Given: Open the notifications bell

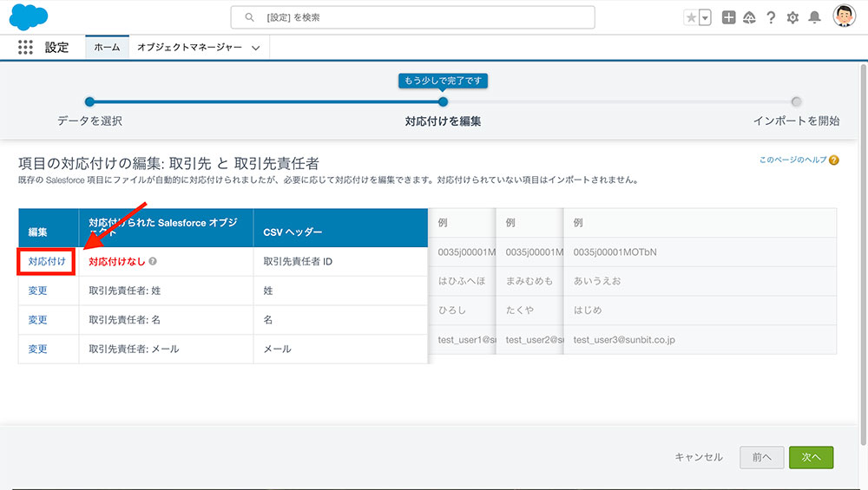Looking at the screenshot, I should coord(814,17).
